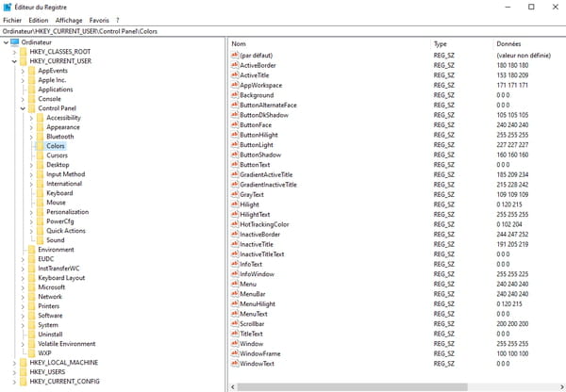
Task: Click the HKEY_LOCAL_MACHINE folder icon
Action: click(x=23, y=363)
